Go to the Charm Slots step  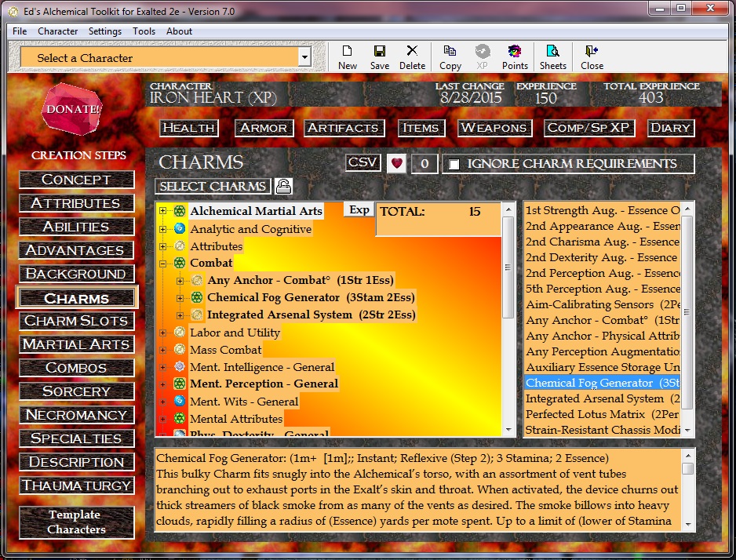(x=77, y=321)
